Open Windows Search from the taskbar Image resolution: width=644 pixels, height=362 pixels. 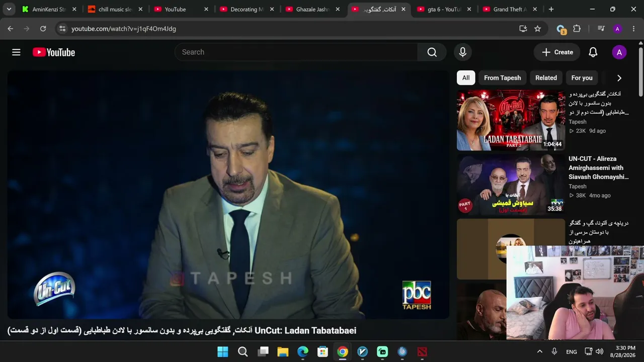tap(243, 352)
